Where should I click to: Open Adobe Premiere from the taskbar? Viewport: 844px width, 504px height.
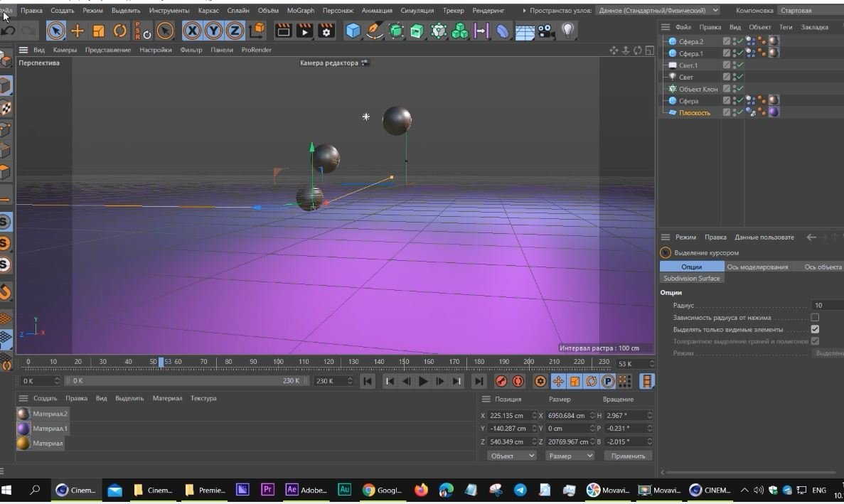(x=267, y=490)
